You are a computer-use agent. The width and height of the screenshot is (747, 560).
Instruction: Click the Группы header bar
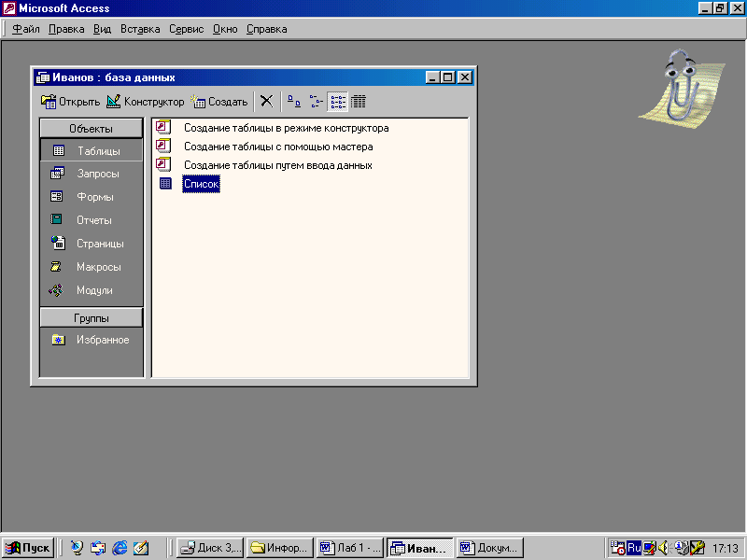(x=91, y=317)
